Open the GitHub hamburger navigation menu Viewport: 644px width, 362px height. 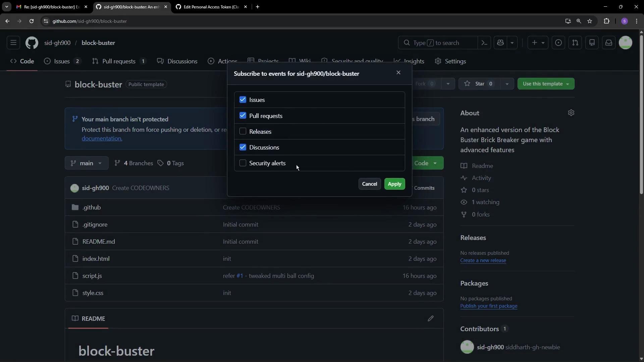tap(13, 43)
